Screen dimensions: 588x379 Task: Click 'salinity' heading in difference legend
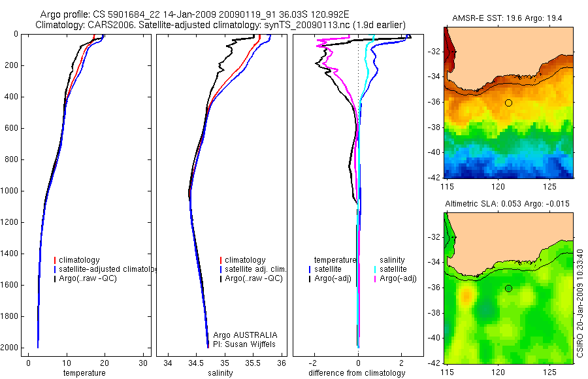[x=392, y=260]
